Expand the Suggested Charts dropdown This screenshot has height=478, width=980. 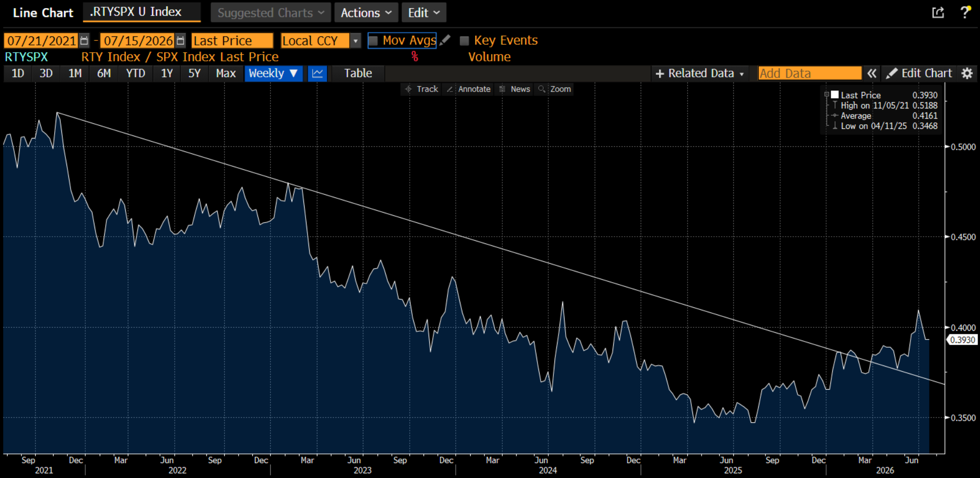click(x=271, y=13)
